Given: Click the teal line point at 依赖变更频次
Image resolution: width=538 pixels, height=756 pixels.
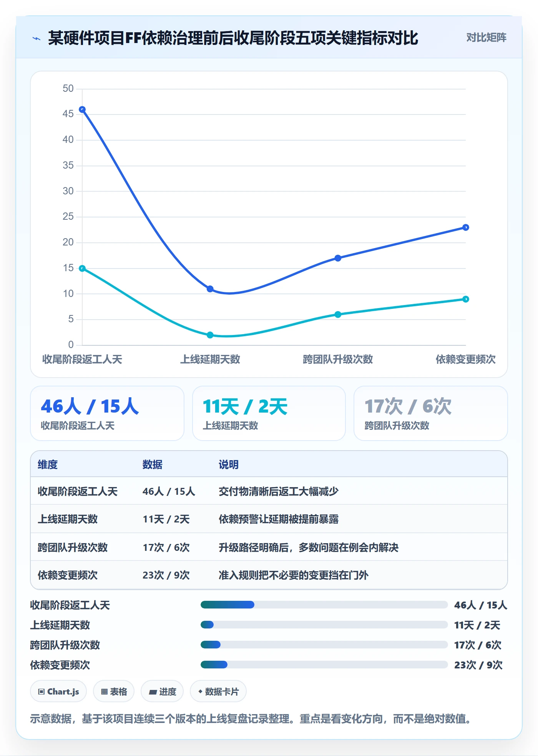Looking at the screenshot, I should [466, 299].
